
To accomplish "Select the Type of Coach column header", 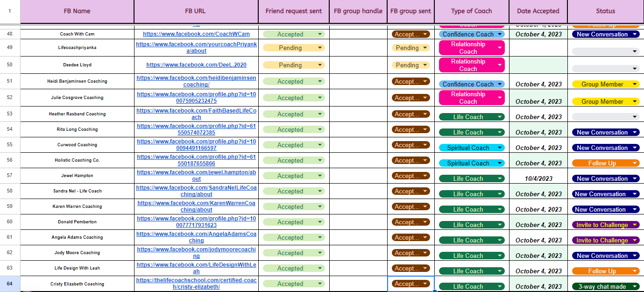I will tap(472, 11).
